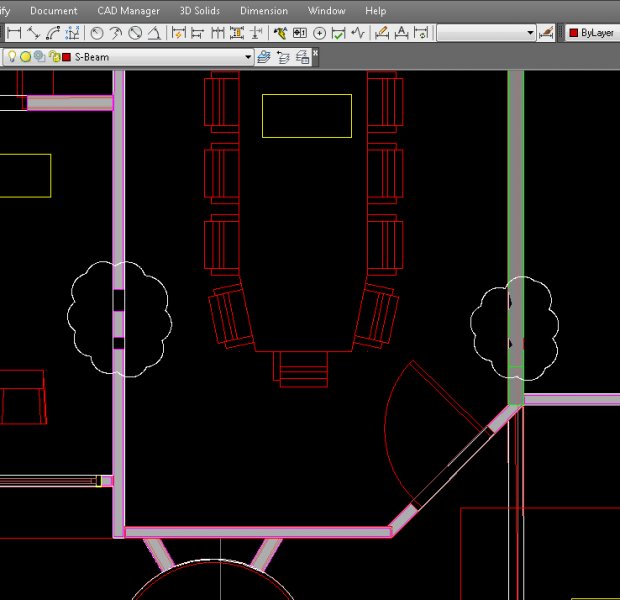
Task: Open the Dimension Style manager icon
Action: (546, 33)
